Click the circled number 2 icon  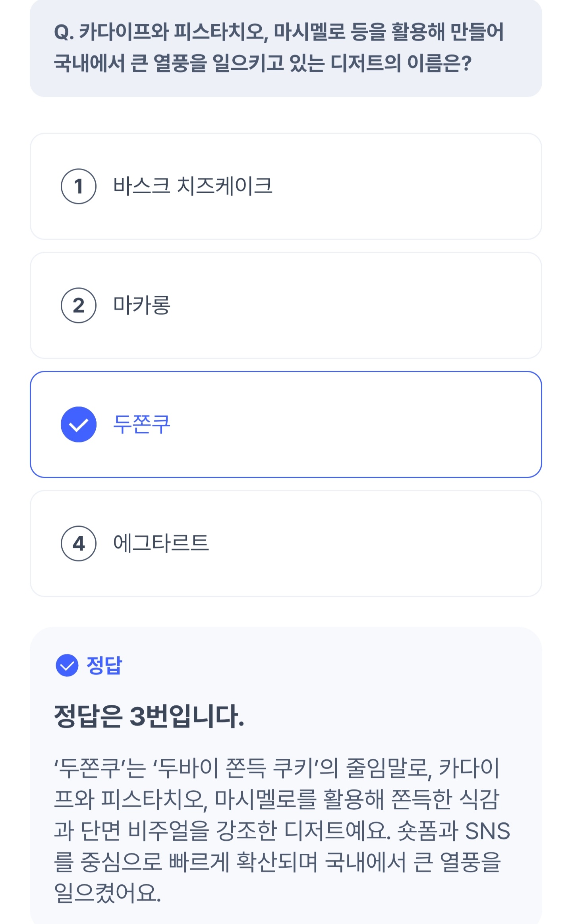[x=79, y=305]
